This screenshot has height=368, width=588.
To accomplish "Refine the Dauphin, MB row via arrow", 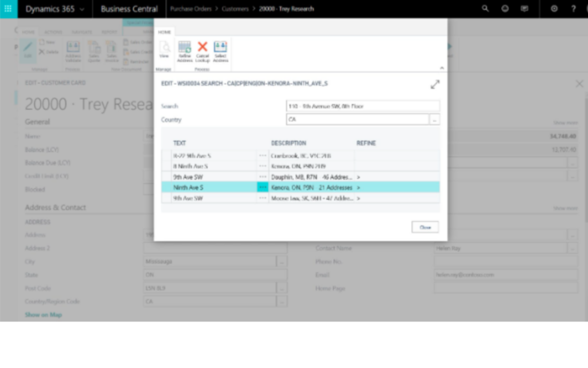I will click(x=358, y=177).
